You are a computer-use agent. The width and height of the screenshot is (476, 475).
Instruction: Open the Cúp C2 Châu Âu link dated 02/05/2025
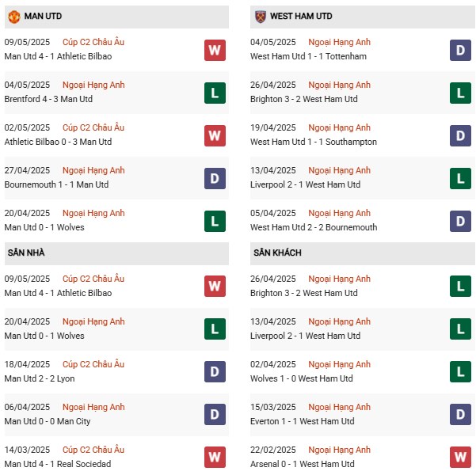point(94,127)
